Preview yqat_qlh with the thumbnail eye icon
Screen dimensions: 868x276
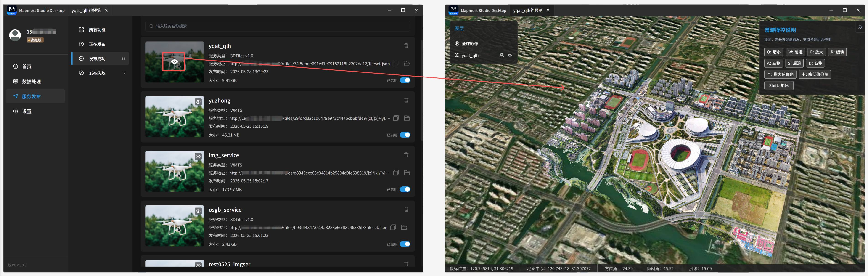tap(174, 62)
